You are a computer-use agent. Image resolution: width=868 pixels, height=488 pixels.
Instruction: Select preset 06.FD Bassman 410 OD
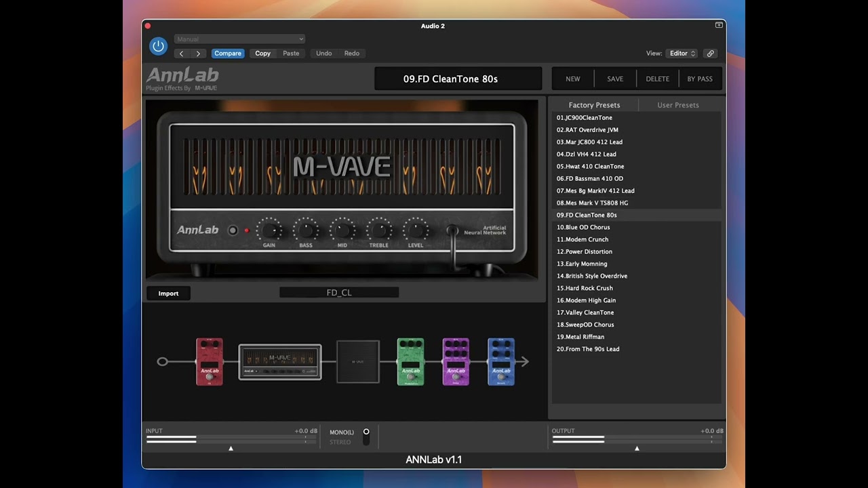coord(636,179)
